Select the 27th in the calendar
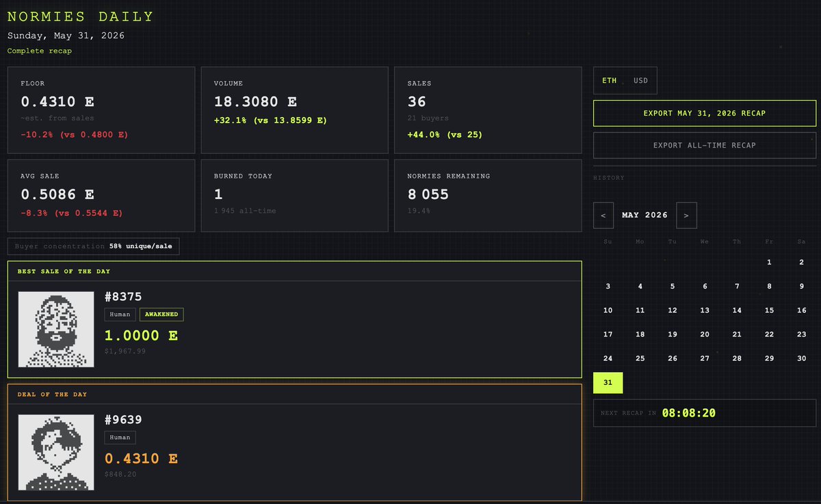The image size is (821, 504). point(705,358)
